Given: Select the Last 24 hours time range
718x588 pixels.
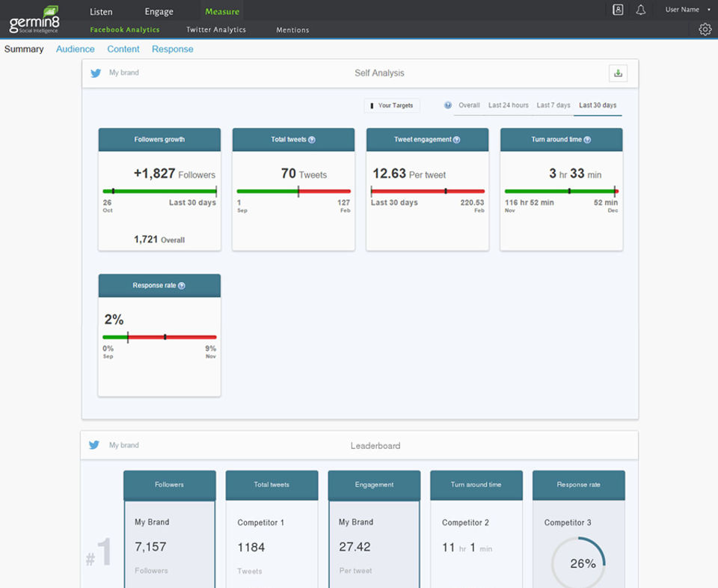Looking at the screenshot, I should point(509,105).
